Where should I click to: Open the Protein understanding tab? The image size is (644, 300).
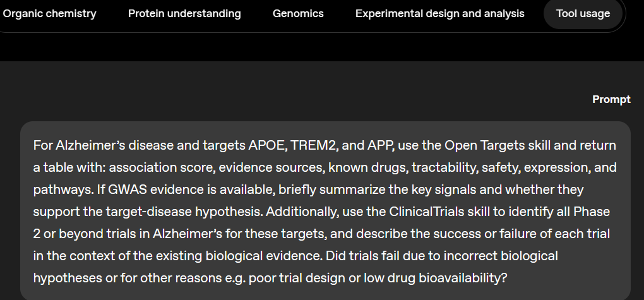tap(184, 13)
